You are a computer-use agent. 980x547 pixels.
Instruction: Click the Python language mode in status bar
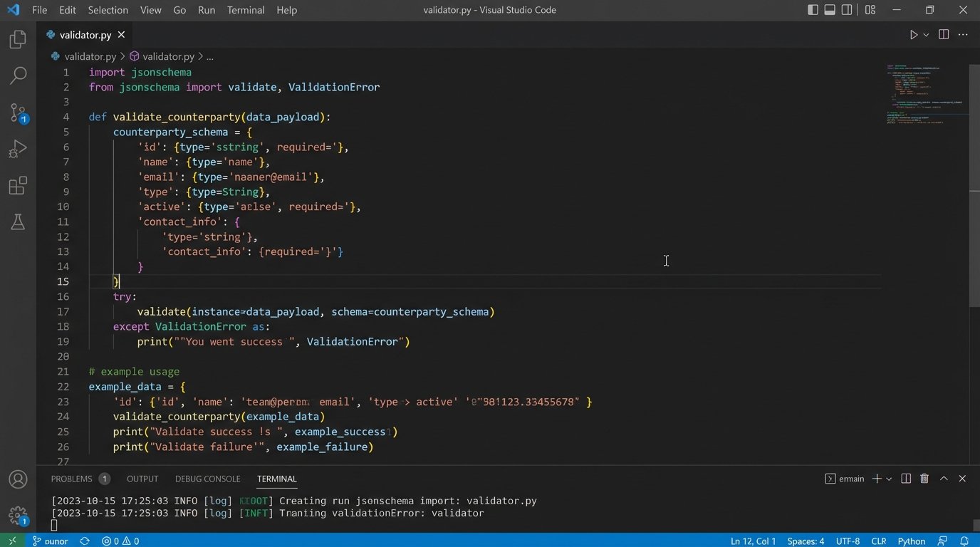pyautogui.click(x=912, y=541)
